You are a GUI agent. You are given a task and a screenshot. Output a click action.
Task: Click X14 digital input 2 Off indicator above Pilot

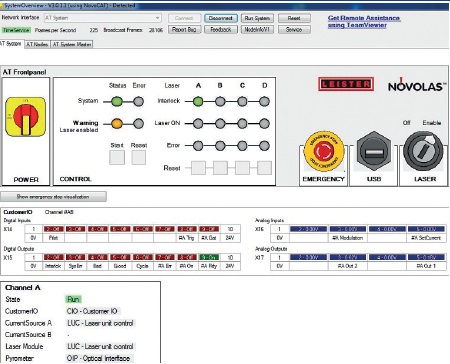(x=53, y=229)
